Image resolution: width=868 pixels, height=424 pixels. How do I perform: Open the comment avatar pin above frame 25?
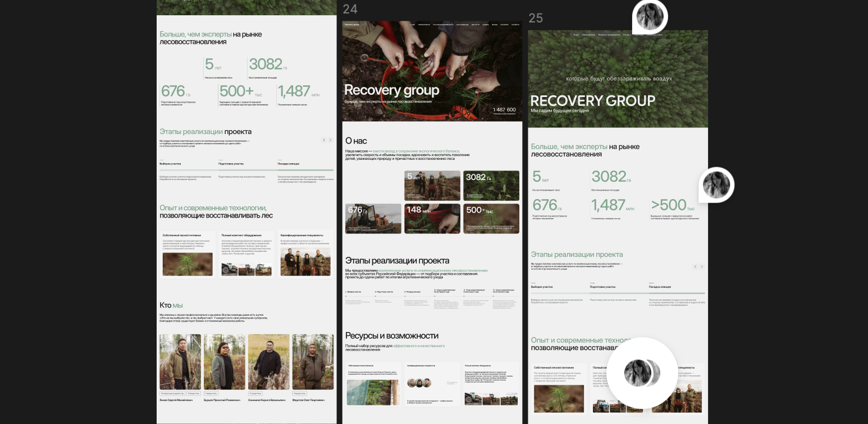tap(650, 17)
